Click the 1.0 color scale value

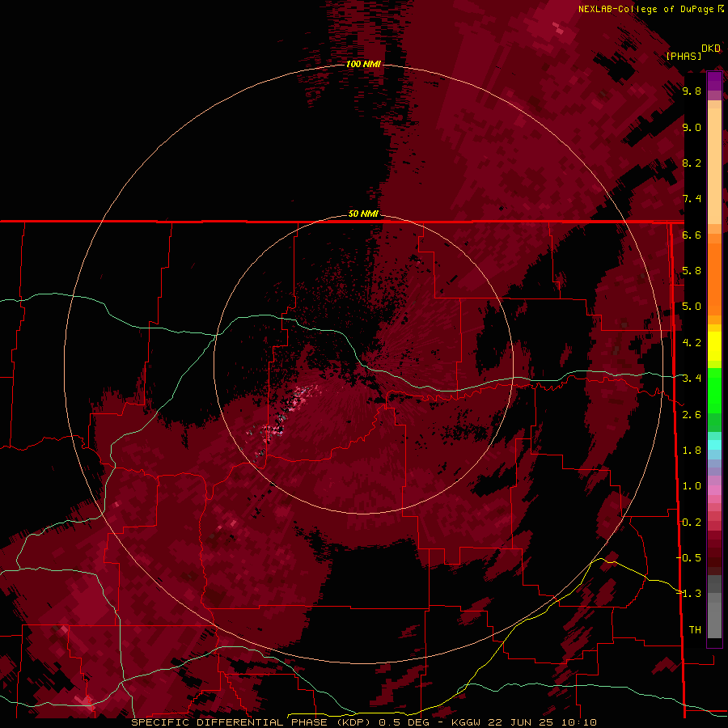coord(692,486)
